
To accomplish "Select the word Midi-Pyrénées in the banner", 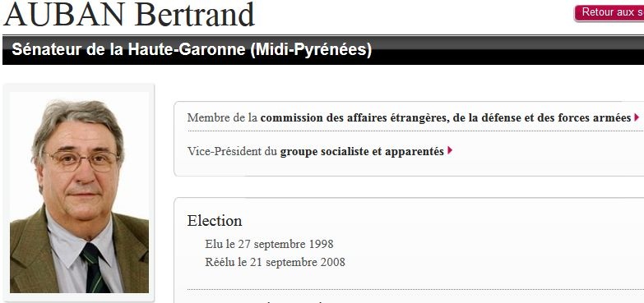I will click(311, 50).
